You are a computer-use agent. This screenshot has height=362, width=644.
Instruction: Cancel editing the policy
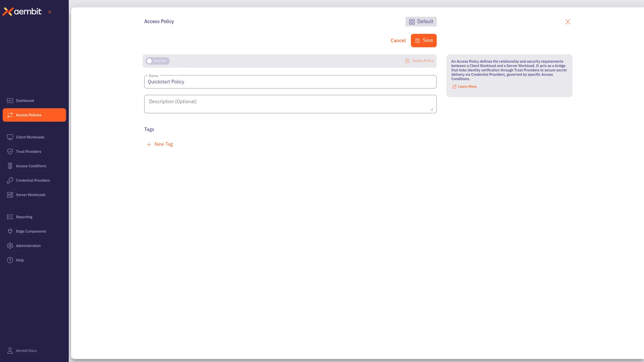398,41
